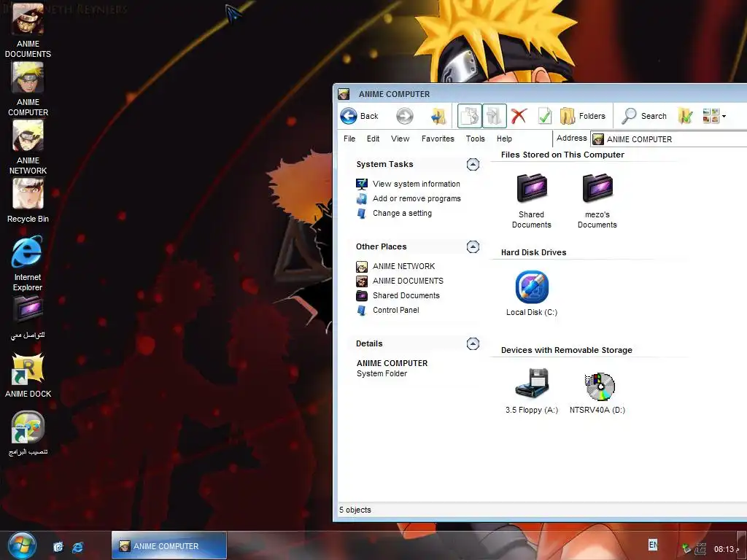Click the ANIME COMPUTER window title icon
Screen dimensions: 747x560
(344, 94)
